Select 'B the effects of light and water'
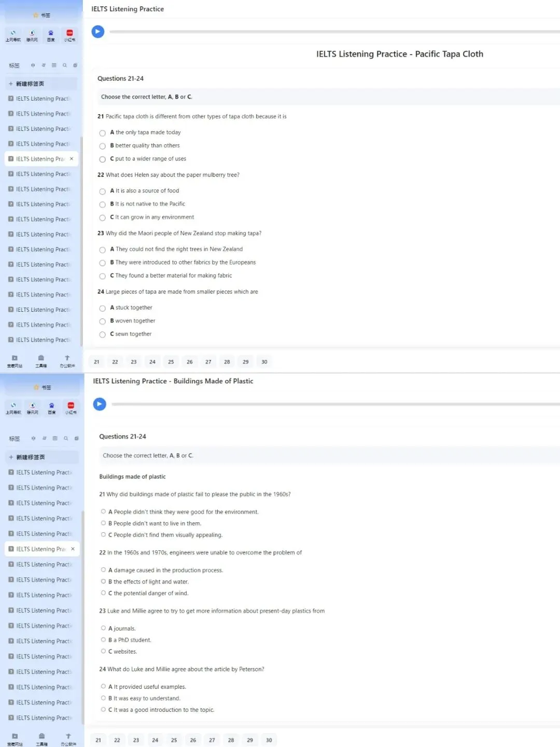 coord(103,581)
